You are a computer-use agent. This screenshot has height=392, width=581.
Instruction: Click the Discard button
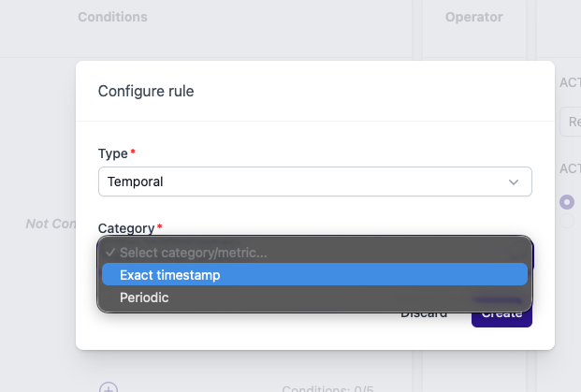424,313
